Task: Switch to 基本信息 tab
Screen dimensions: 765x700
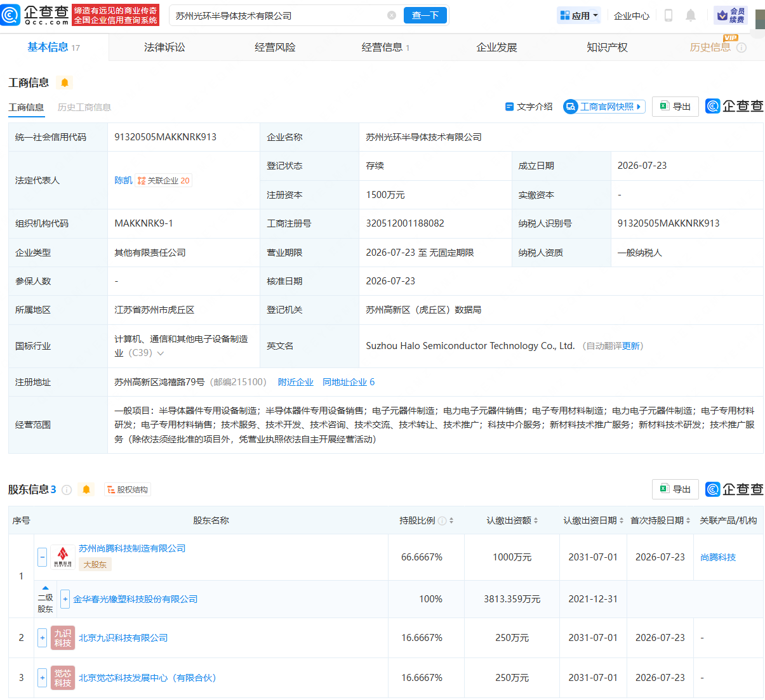Action: pyautogui.click(x=53, y=48)
